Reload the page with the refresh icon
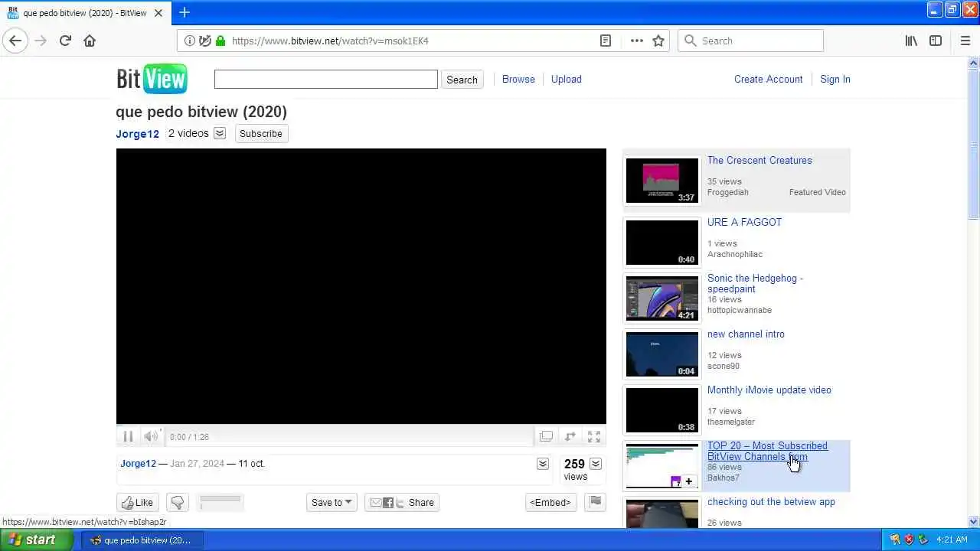The width and height of the screenshot is (980, 551). coord(65,41)
